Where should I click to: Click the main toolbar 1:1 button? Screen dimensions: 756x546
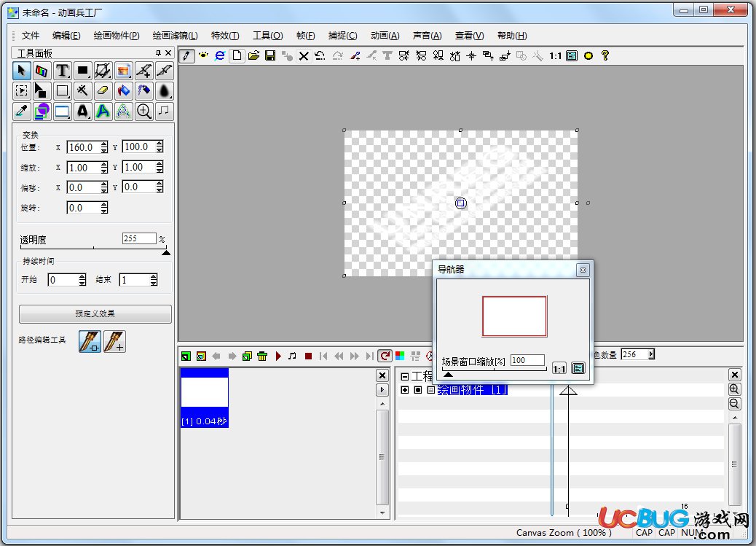click(x=556, y=56)
